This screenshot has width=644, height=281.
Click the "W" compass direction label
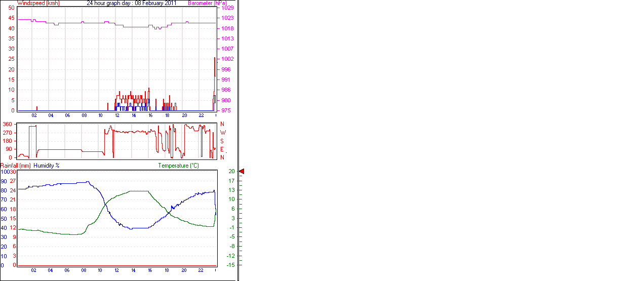coord(222,133)
